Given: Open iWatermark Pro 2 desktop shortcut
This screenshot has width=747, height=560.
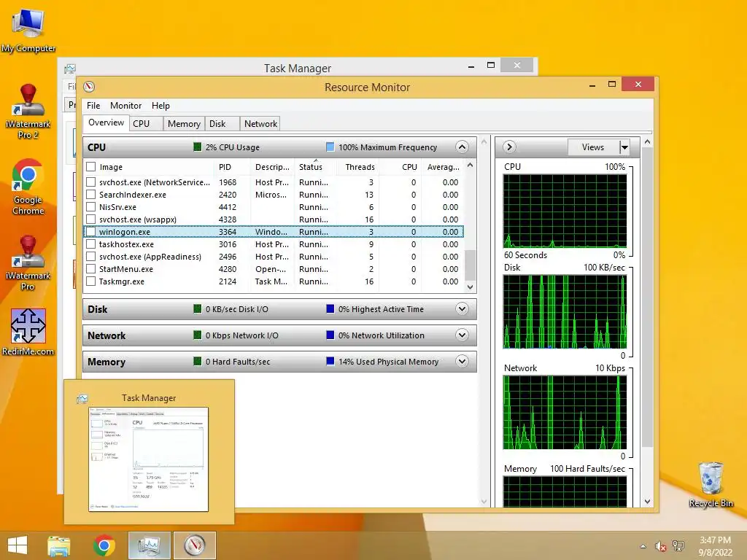Looking at the screenshot, I should 28,112.
